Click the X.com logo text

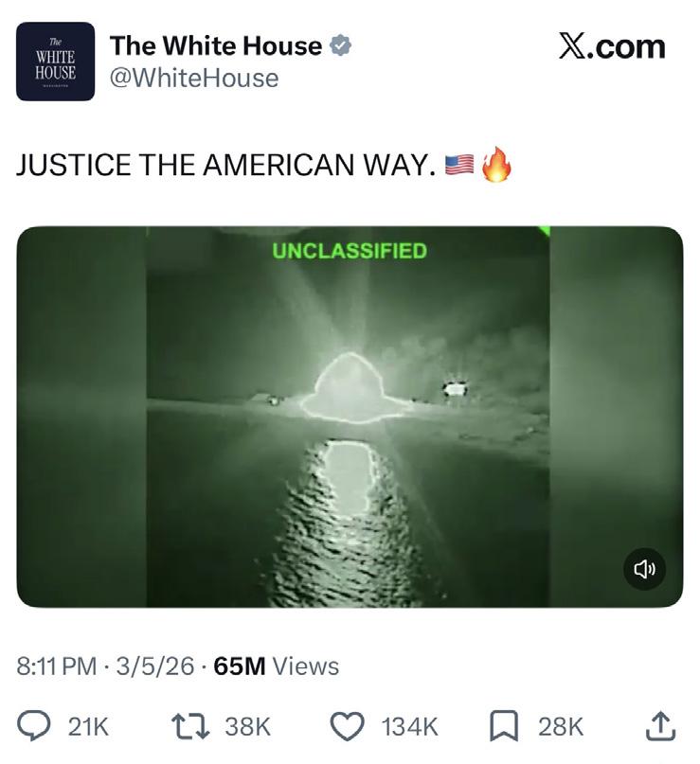pos(612,46)
